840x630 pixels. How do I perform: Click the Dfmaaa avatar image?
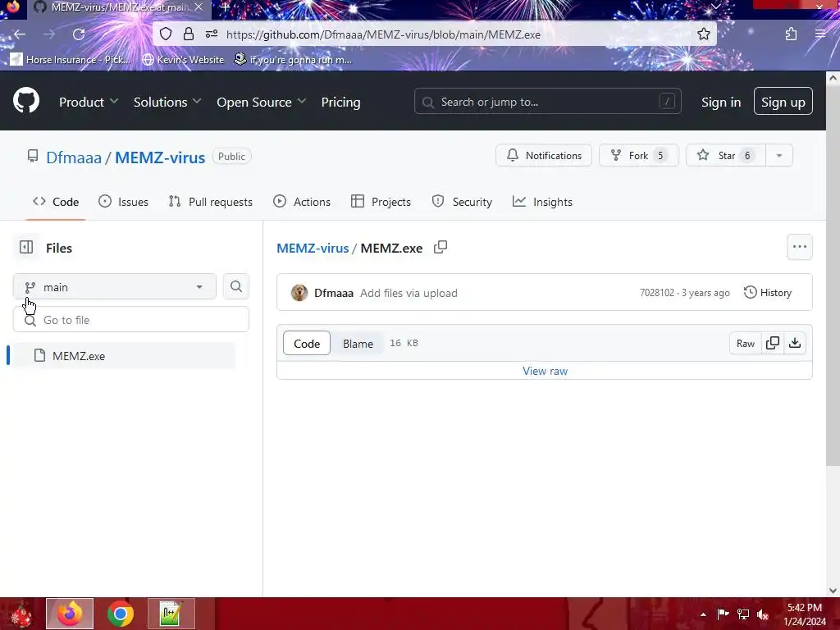tap(299, 293)
